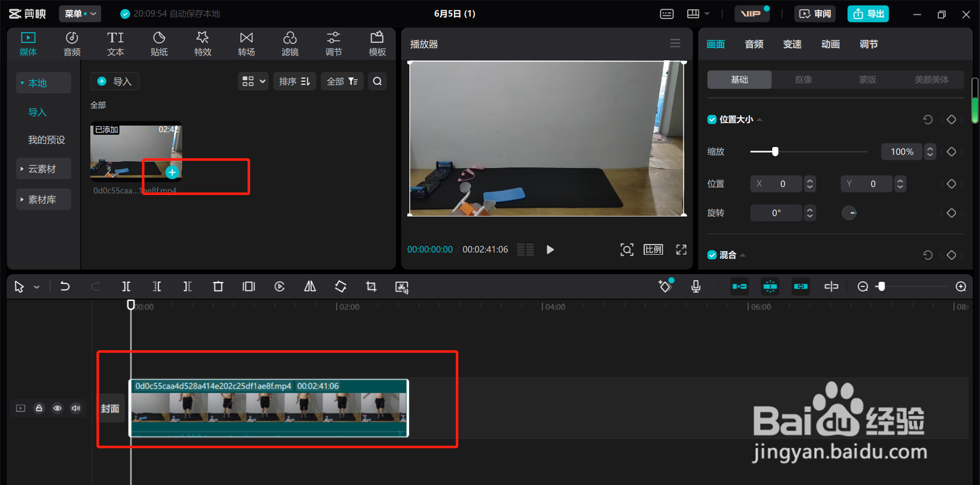The width and height of the screenshot is (980, 485).
Task: Toggle main track magnet snapping
Action: tap(739, 286)
